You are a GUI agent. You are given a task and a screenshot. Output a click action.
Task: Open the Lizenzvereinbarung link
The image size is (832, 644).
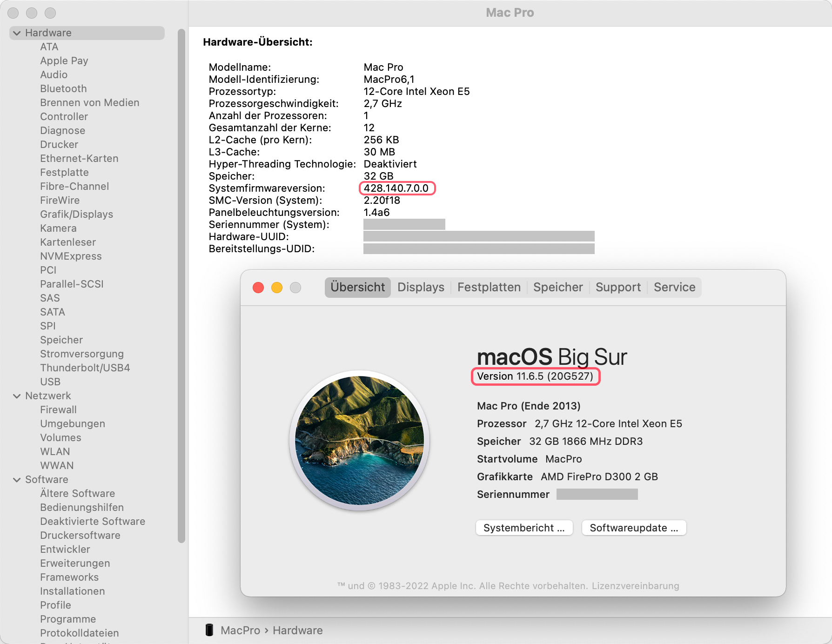(x=636, y=586)
